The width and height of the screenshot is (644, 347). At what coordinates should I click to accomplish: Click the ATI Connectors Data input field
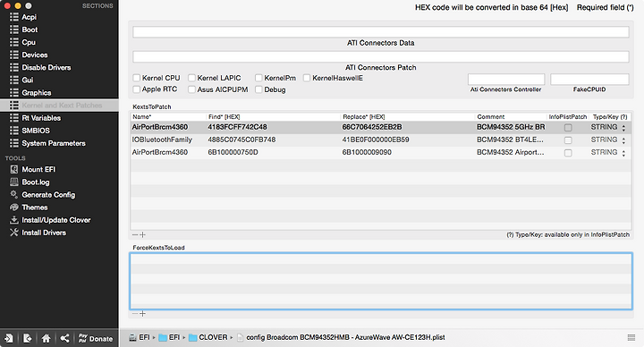point(381,32)
